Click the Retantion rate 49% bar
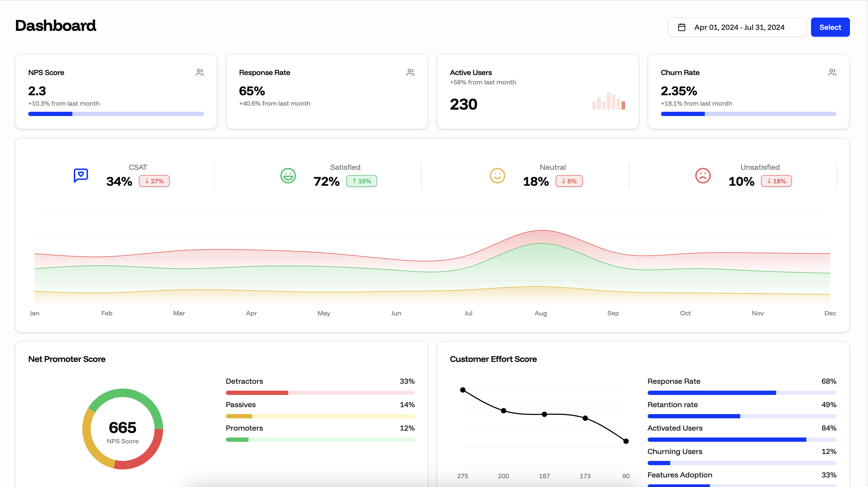868x487 pixels. (742, 416)
